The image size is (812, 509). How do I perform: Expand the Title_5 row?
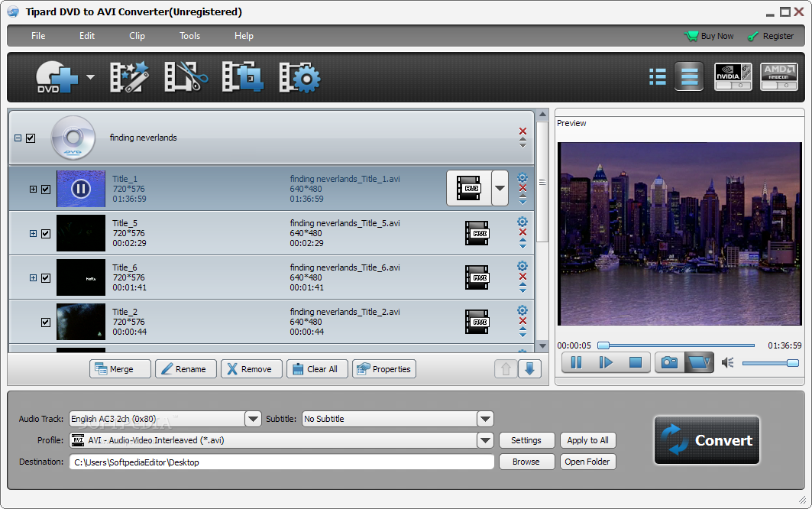pyautogui.click(x=33, y=234)
